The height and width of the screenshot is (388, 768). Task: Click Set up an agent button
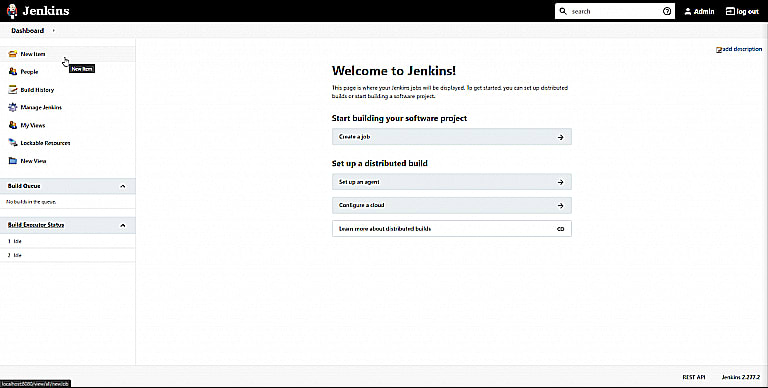pyautogui.click(x=452, y=182)
